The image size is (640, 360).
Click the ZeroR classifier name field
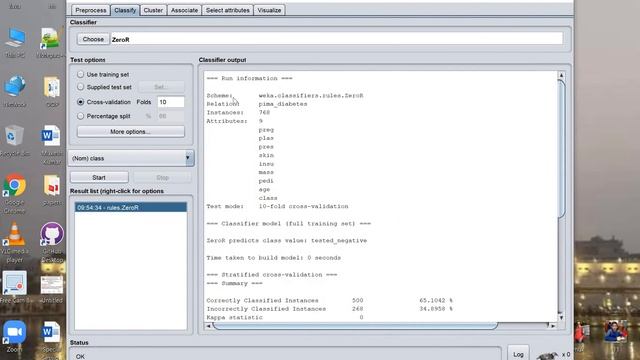coord(337,39)
